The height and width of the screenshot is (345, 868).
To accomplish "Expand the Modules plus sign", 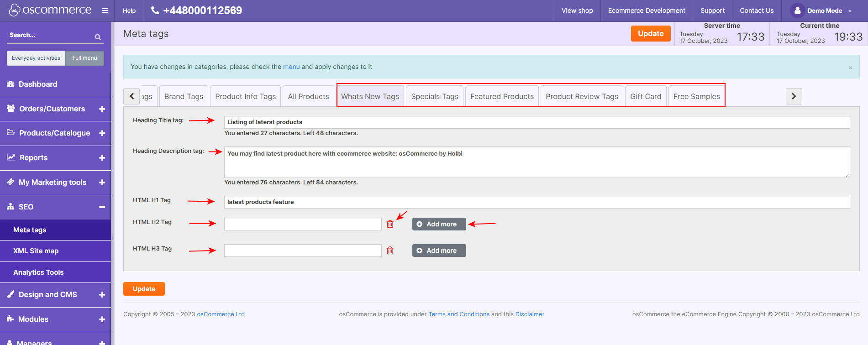I will pyautogui.click(x=102, y=319).
